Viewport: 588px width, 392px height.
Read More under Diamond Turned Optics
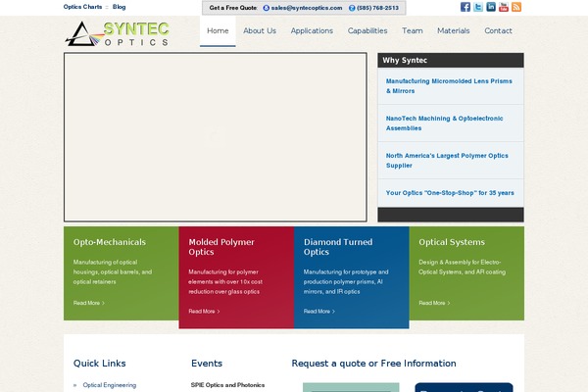(319, 311)
